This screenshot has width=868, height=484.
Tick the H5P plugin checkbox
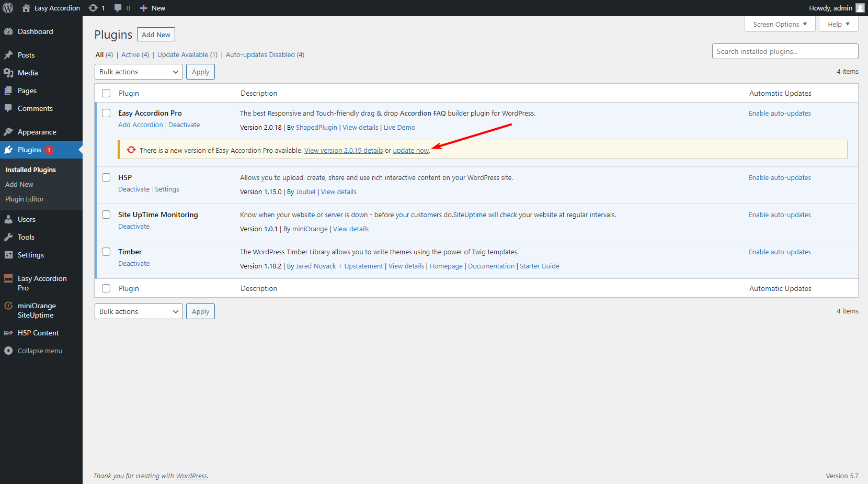coord(106,177)
